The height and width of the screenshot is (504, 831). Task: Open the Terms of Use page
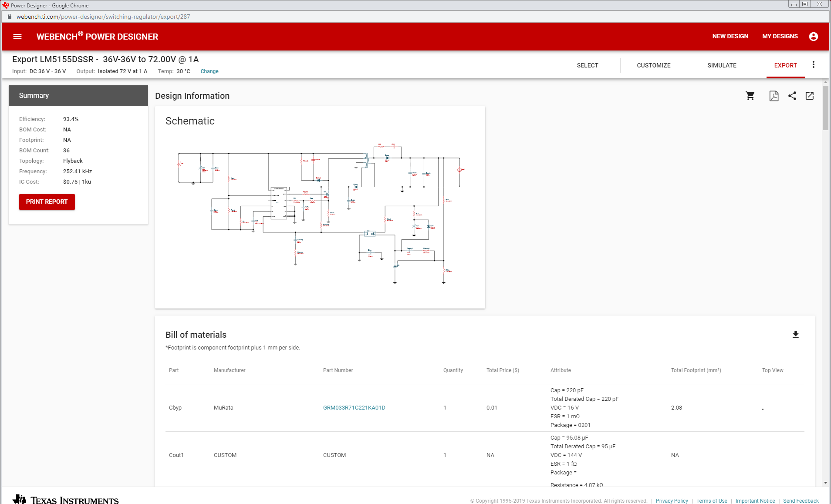click(x=712, y=501)
